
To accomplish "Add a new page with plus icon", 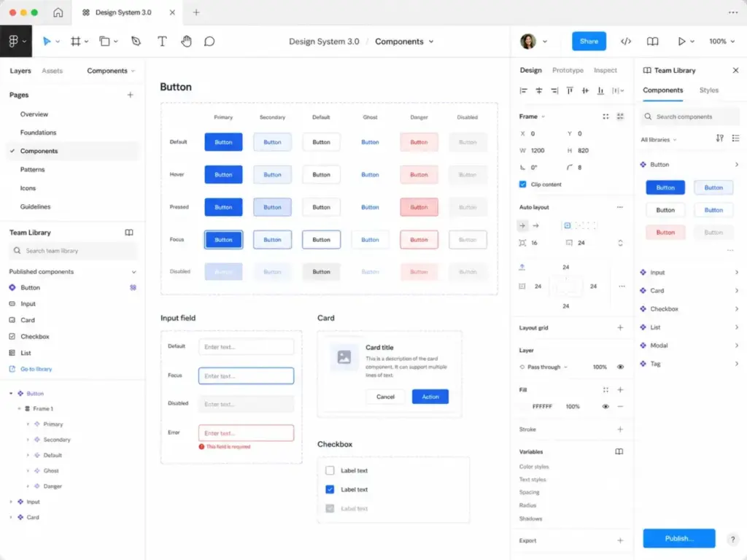I will coord(130,95).
